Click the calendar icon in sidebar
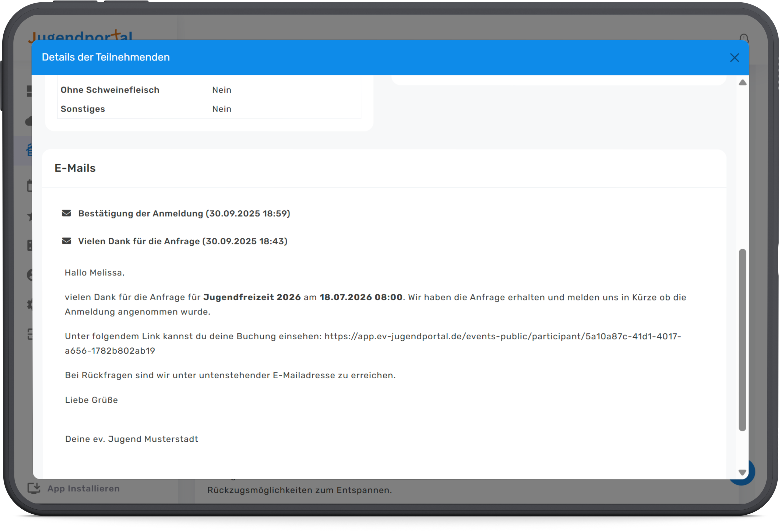The height and width of the screenshot is (532, 780). coord(29,186)
